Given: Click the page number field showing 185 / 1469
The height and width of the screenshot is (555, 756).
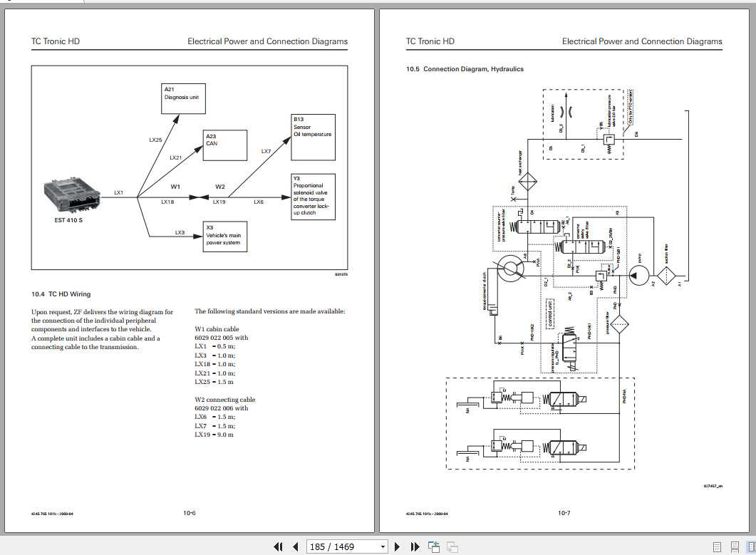Looking at the screenshot, I should point(342,546).
